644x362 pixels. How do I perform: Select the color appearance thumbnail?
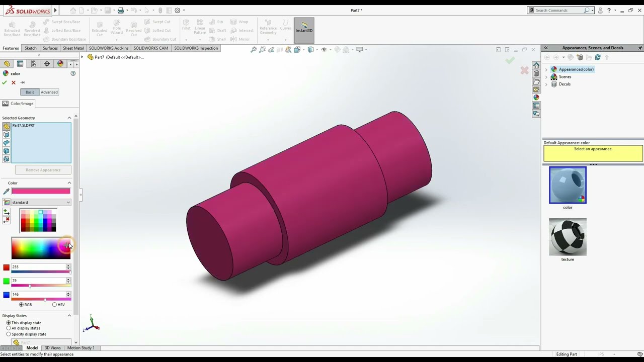click(x=568, y=185)
